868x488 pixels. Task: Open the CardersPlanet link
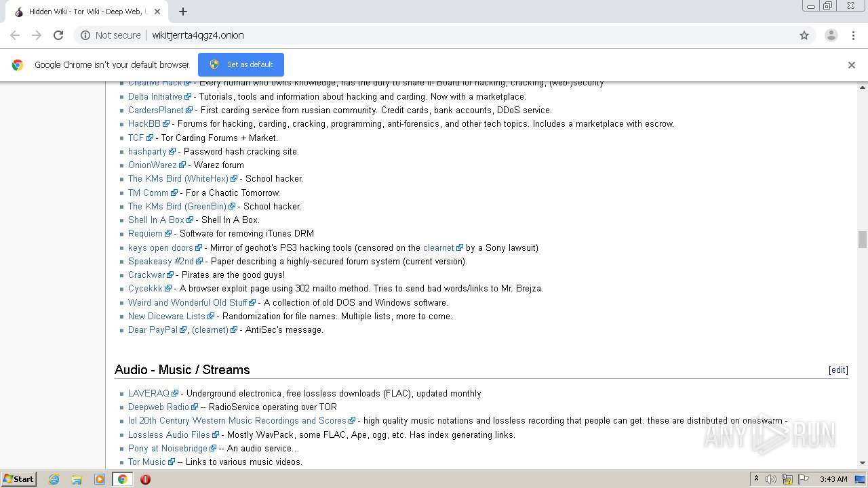(x=156, y=110)
